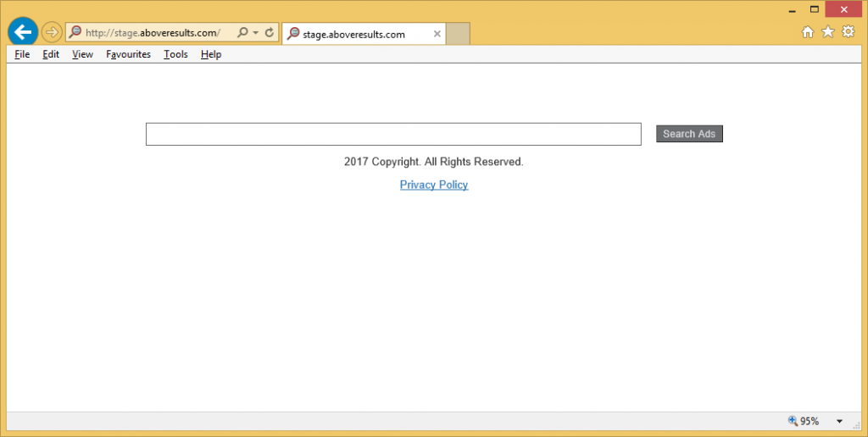Click inside the page search text box
This screenshot has width=868, height=437.
(x=393, y=134)
